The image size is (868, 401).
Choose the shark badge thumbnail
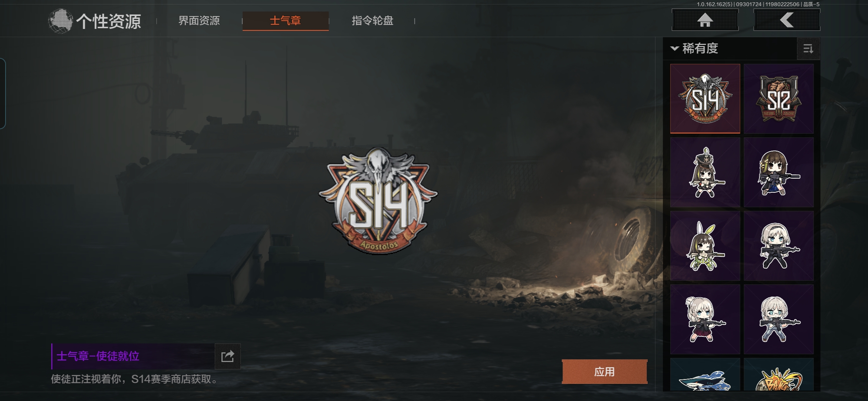pyautogui.click(x=705, y=375)
